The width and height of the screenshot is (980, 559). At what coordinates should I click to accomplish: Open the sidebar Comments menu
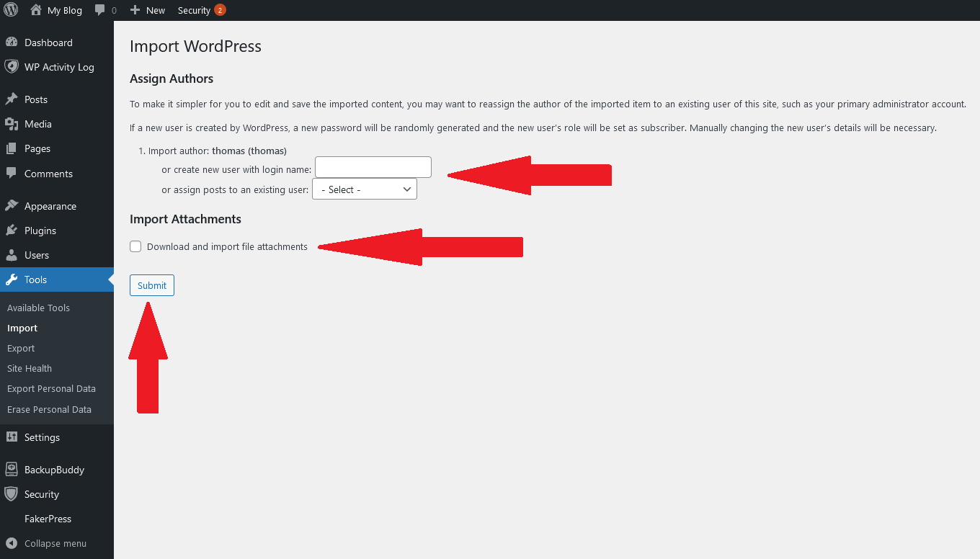(48, 174)
